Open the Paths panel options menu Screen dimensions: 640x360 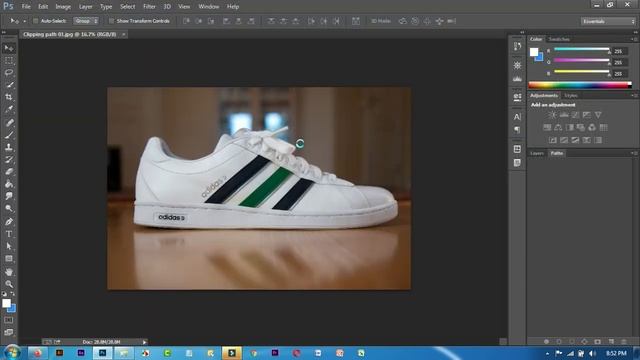(x=635, y=153)
